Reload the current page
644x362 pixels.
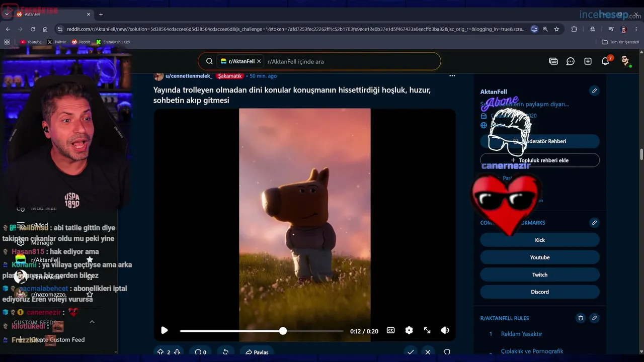(33, 29)
